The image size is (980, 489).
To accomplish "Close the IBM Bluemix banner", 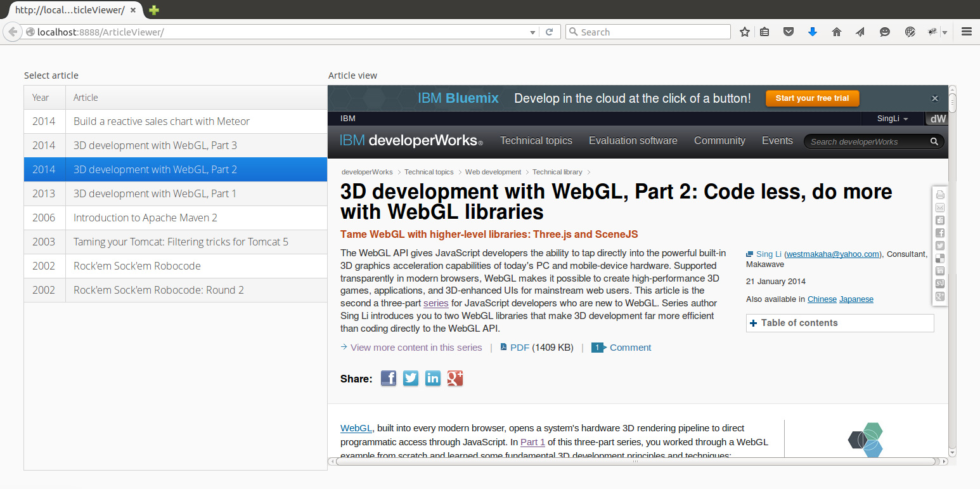I will tap(934, 98).
